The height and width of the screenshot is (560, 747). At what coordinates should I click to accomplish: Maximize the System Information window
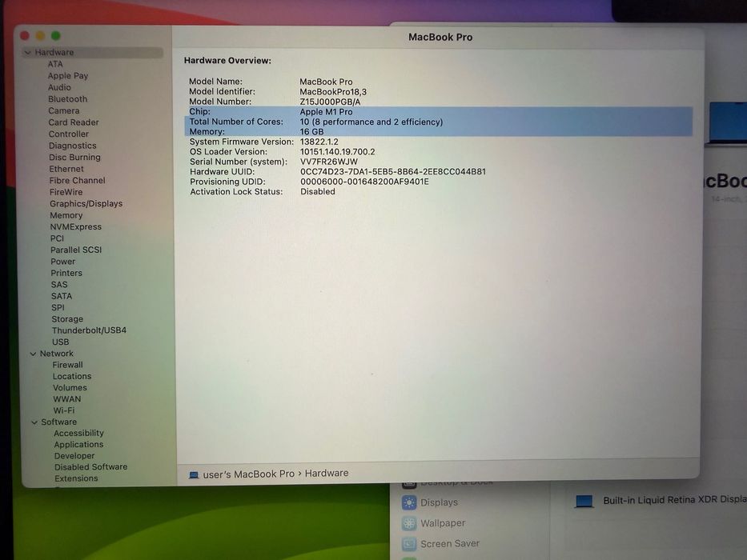point(56,36)
